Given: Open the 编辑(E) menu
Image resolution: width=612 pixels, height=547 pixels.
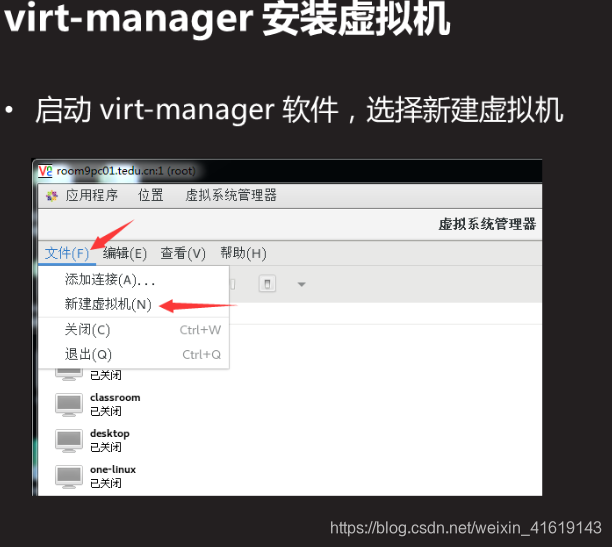Looking at the screenshot, I should click(x=125, y=253).
